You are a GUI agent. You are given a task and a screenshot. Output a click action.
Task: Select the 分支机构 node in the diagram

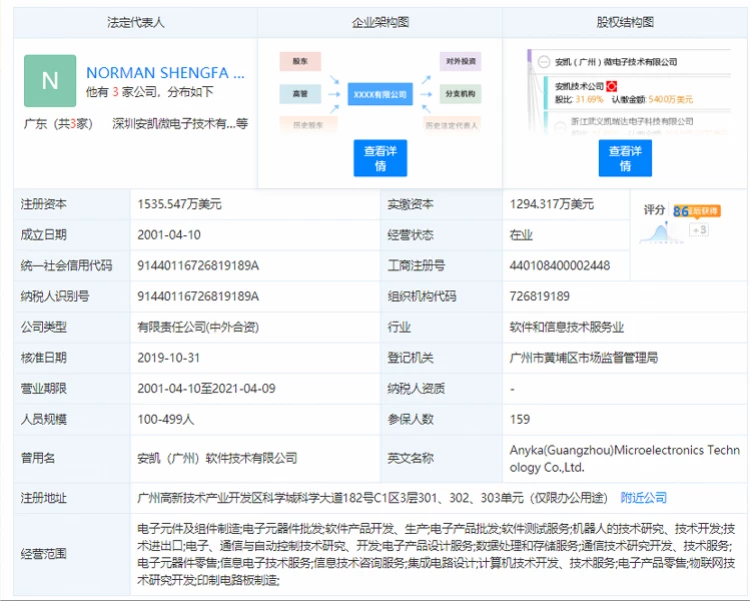pos(460,94)
